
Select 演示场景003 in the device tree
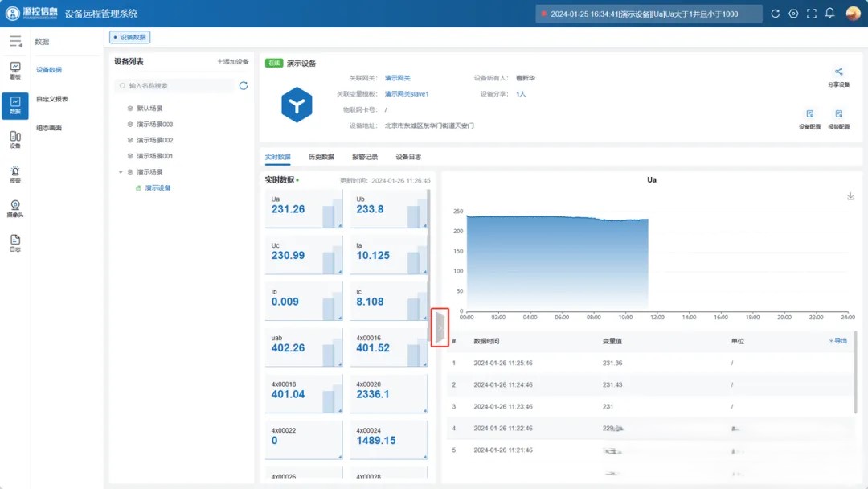(154, 125)
